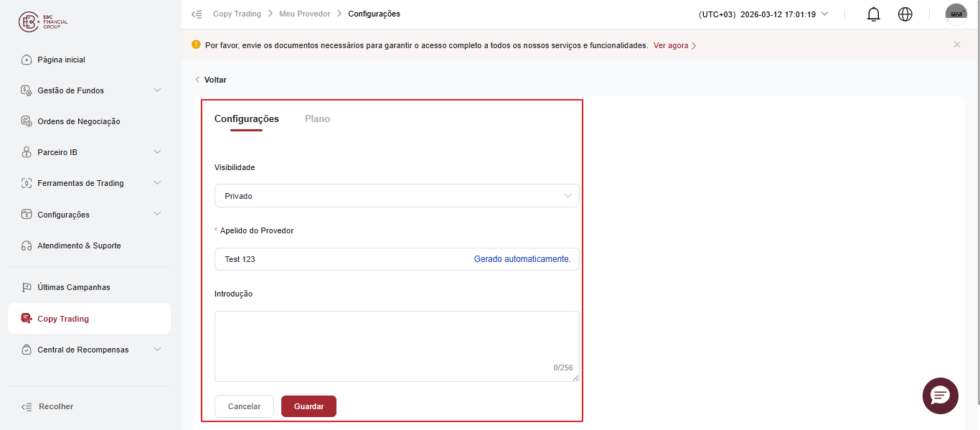980x430 pixels.
Task: Click Meu Provedor breadcrumb
Action: [x=305, y=14]
